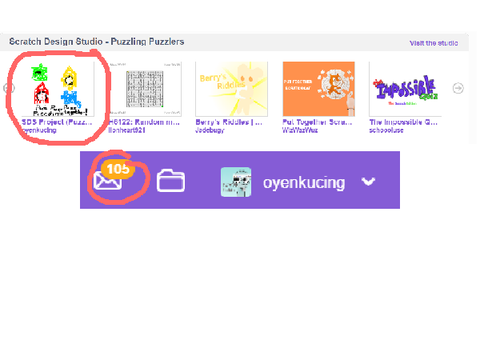Screen dimensions: 480x360
Task: Visit the Impossible Quiz author link
Action: pyautogui.click(x=386, y=130)
